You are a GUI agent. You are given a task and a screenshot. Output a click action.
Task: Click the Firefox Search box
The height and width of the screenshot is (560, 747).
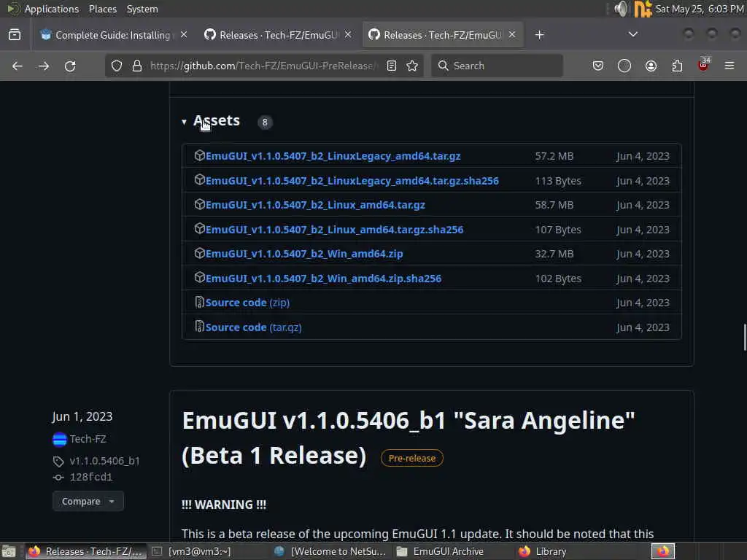497,66
